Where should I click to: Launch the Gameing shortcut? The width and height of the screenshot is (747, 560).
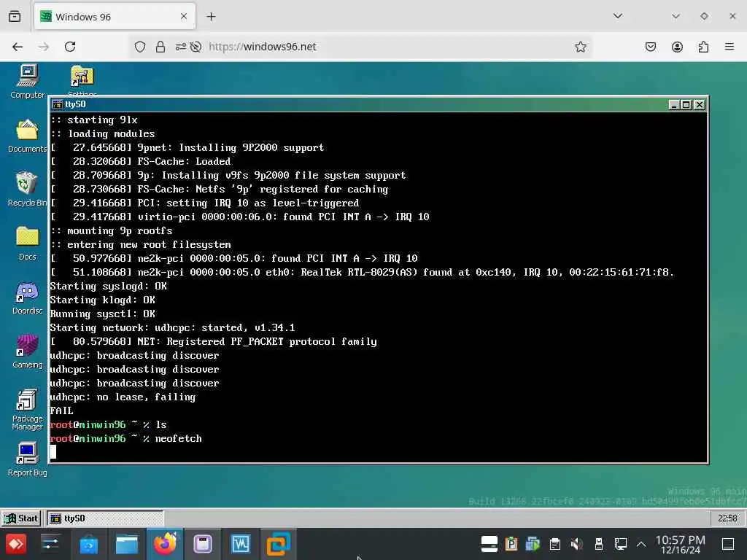coord(27,351)
